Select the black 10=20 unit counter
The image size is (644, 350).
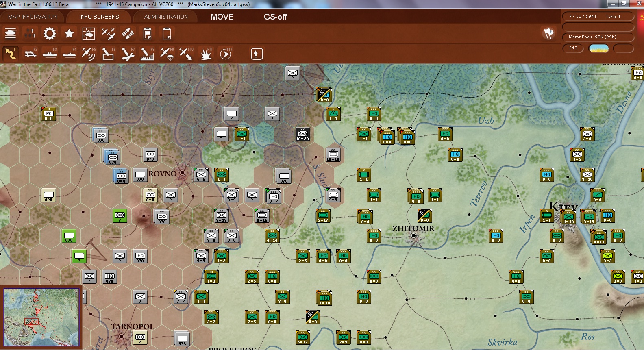tap(302, 134)
